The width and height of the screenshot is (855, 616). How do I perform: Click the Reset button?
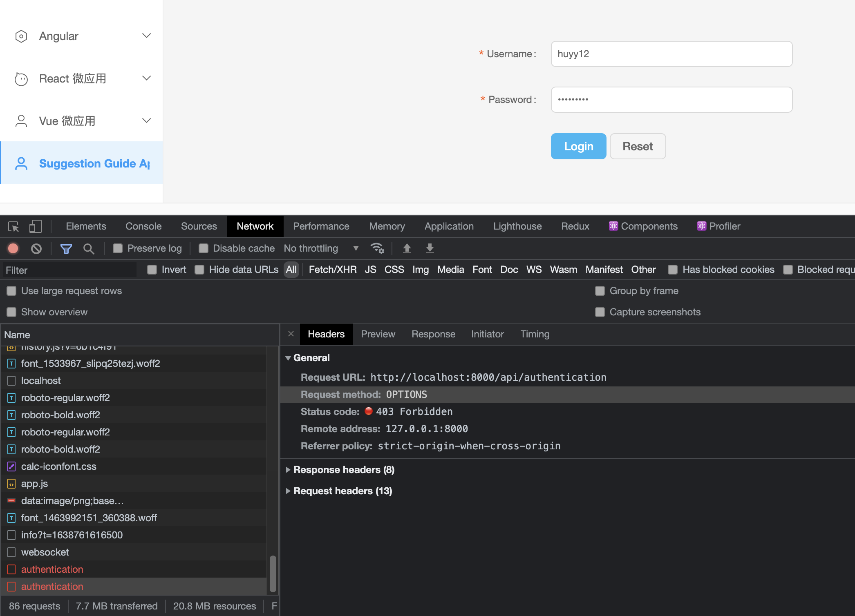coord(638,146)
